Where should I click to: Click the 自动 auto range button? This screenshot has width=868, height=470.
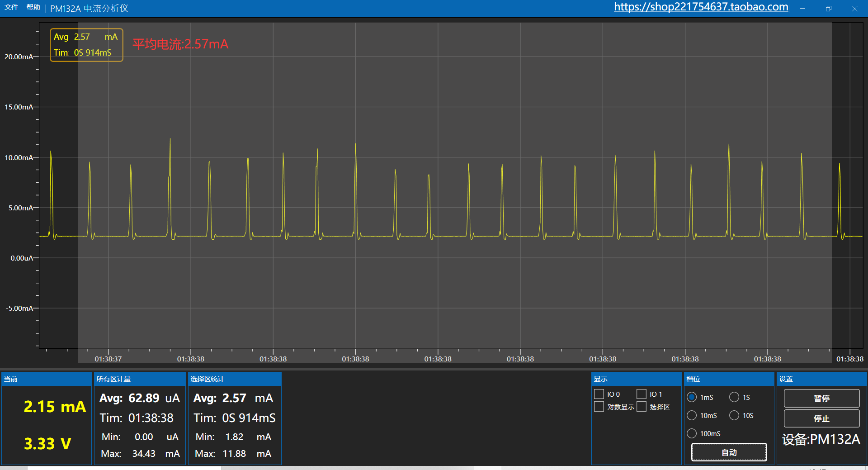[729, 452]
